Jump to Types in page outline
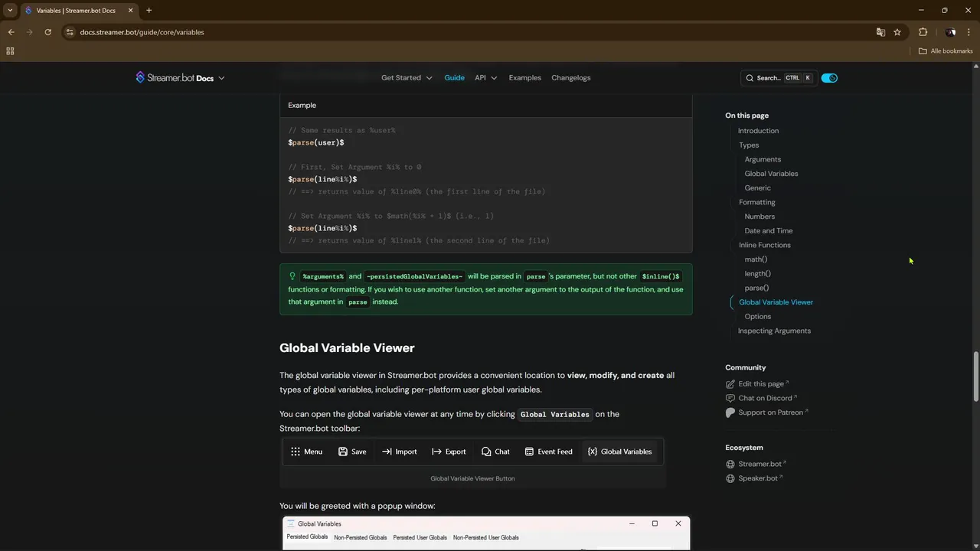The height and width of the screenshot is (551, 980). (749, 145)
